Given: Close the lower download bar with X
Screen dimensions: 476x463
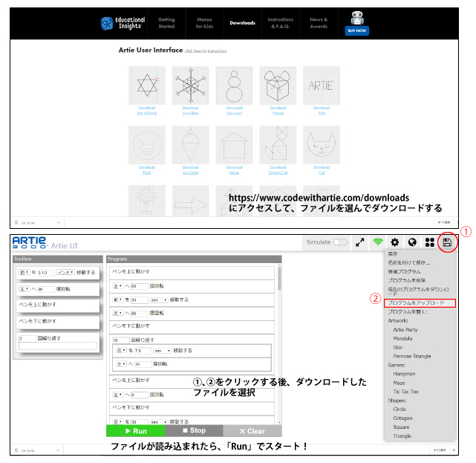Looking at the screenshot, I should pos(454,450).
